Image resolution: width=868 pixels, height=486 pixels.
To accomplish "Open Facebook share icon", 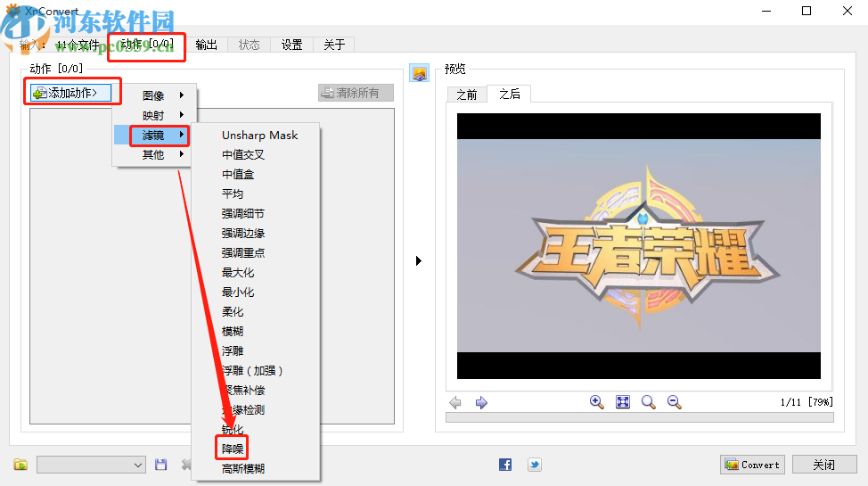I will click(x=505, y=465).
